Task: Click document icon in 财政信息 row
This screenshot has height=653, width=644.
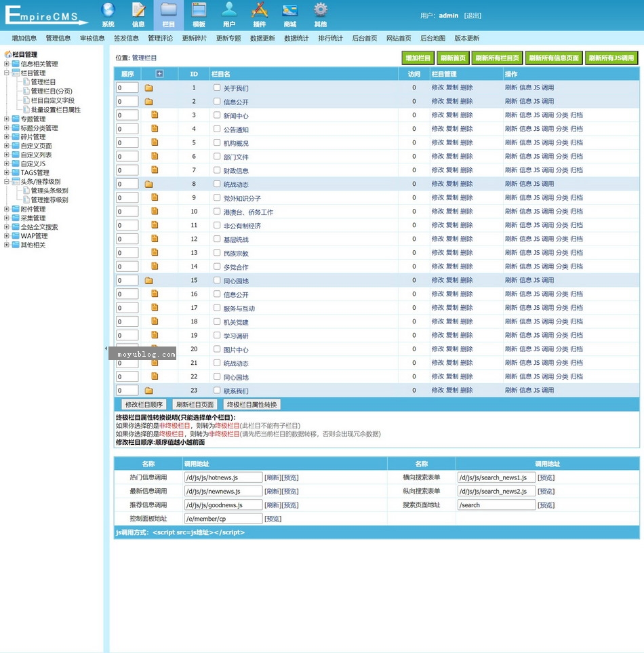Action: pos(155,170)
